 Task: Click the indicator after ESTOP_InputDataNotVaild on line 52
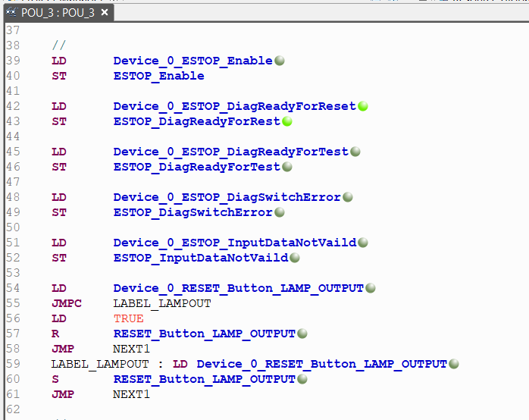click(x=295, y=258)
